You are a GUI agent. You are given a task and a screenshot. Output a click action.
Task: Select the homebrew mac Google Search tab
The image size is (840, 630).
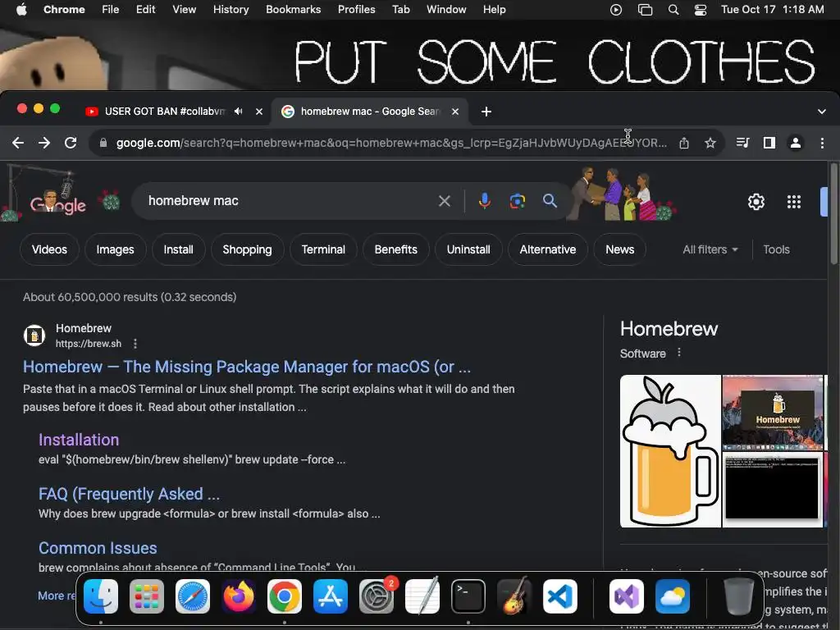coord(370,112)
